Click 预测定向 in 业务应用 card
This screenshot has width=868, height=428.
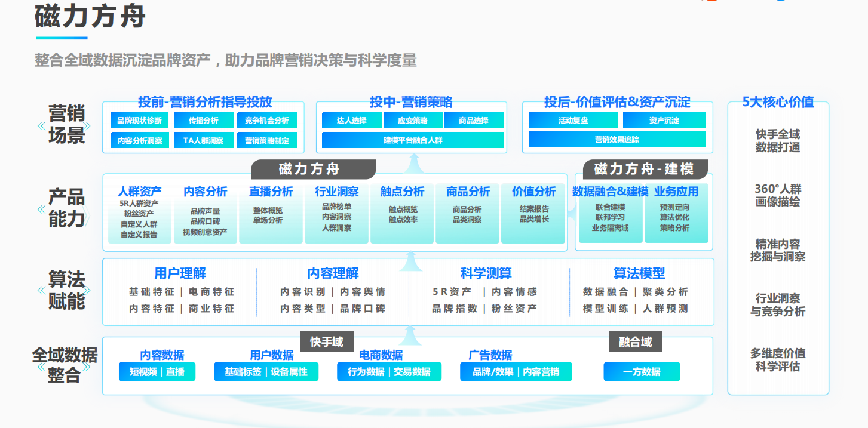point(674,207)
